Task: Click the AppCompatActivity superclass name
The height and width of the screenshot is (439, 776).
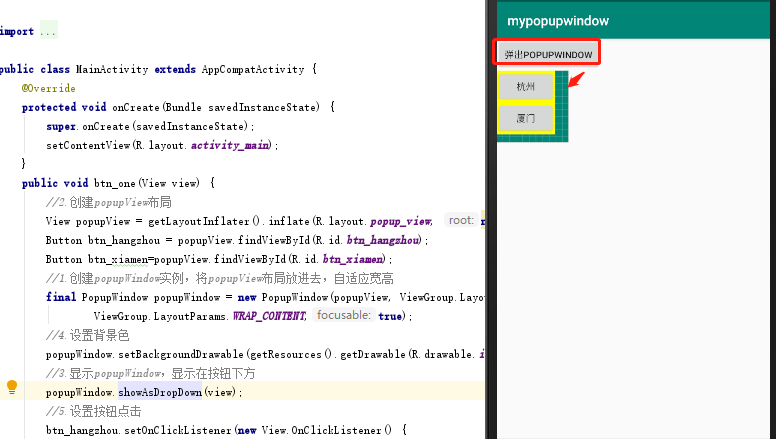Action: tap(253, 69)
